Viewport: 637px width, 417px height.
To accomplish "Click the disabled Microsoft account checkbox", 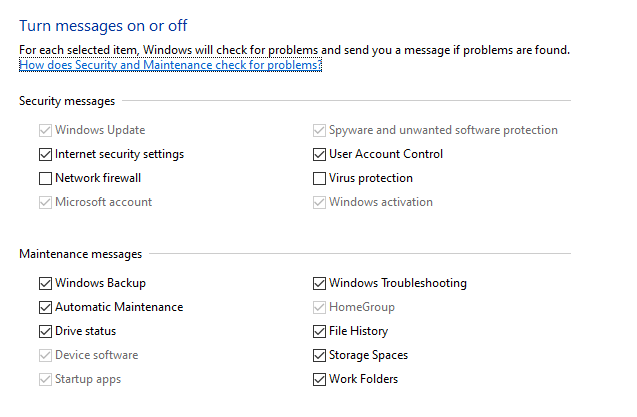I will click(46, 202).
